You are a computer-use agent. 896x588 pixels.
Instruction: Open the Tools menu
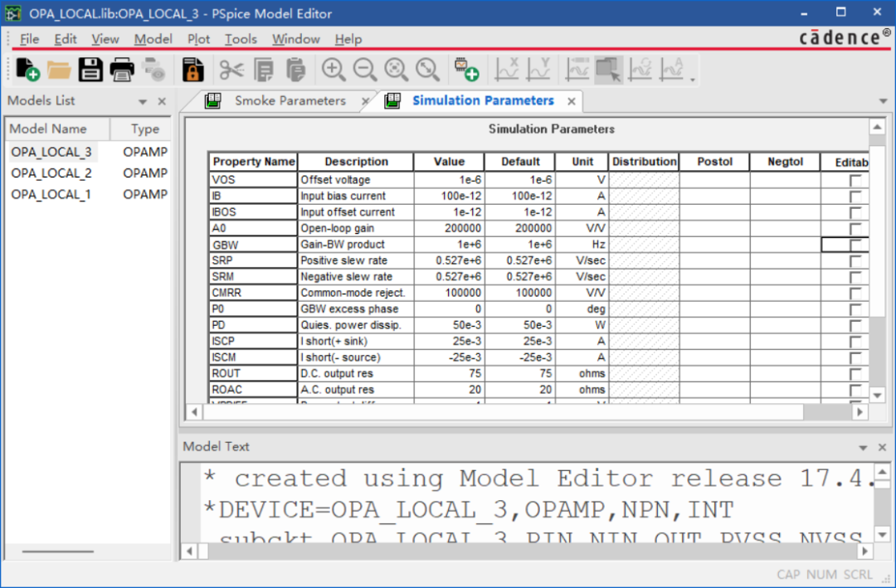[241, 39]
